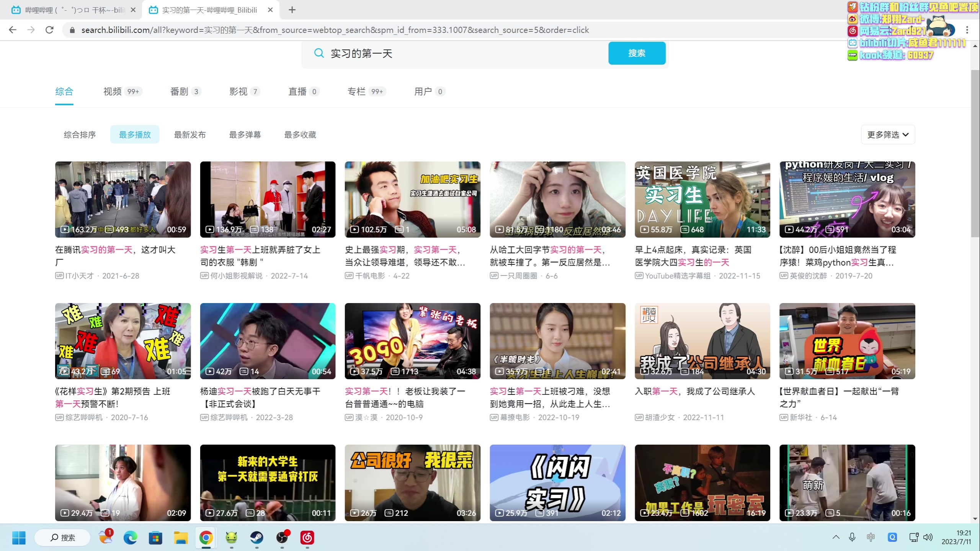The image size is (980, 551).
Task: Launch NetEase Cloud Music from the taskbar
Action: (x=307, y=538)
